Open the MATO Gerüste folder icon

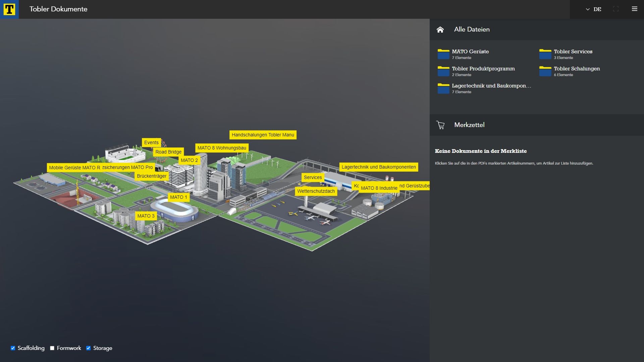(x=443, y=54)
